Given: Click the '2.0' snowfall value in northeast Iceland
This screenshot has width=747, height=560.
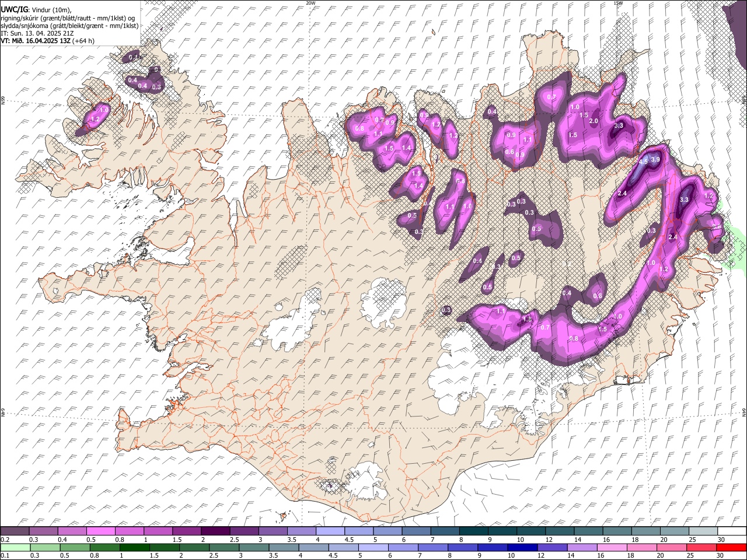Looking at the screenshot, I should 594,121.
